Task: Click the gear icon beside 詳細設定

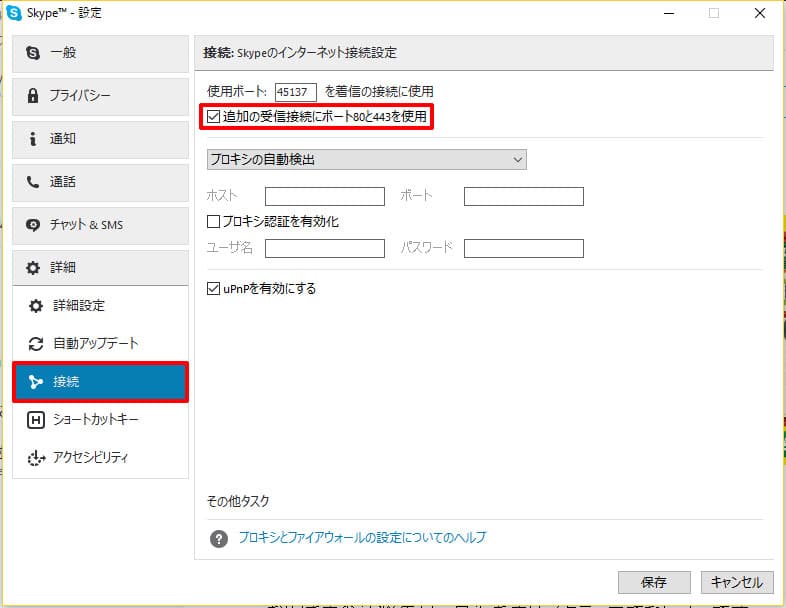Action: (x=36, y=306)
